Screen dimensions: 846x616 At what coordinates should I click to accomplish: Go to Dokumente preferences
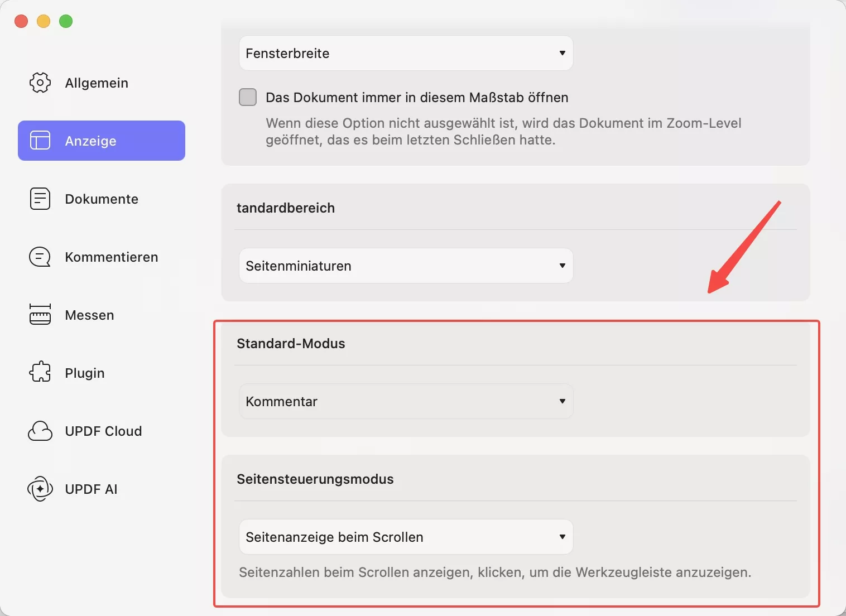102,199
